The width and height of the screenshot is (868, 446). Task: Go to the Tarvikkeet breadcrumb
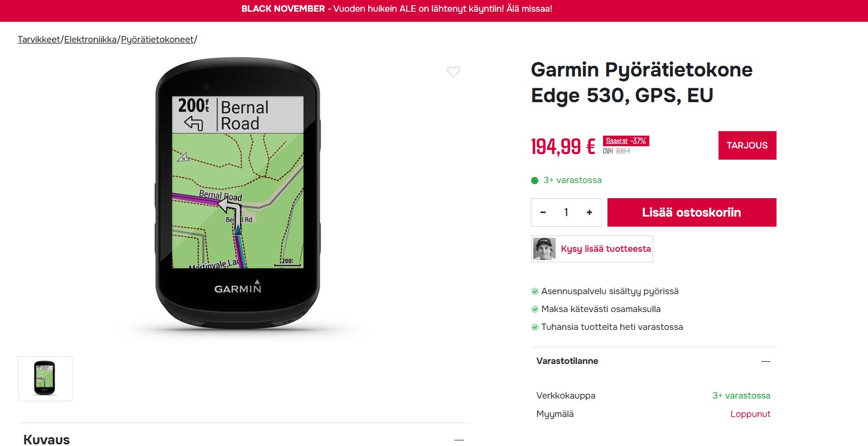[x=39, y=40]
